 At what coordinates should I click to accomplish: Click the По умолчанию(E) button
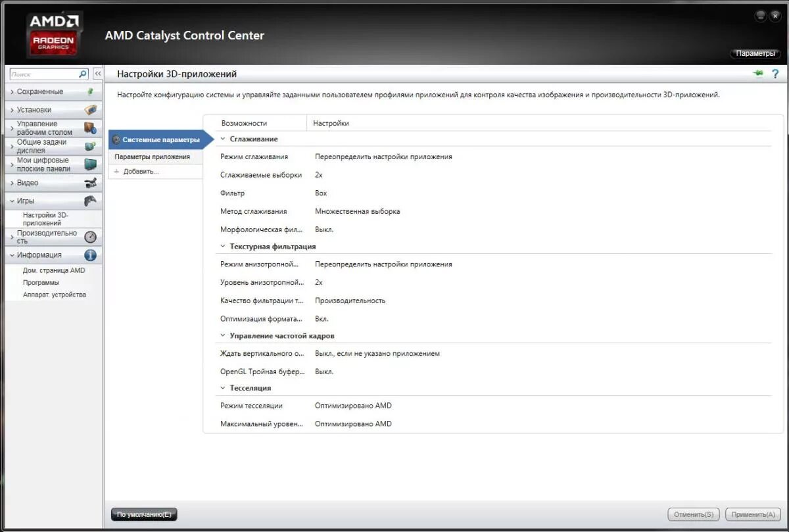click(144, 514)
